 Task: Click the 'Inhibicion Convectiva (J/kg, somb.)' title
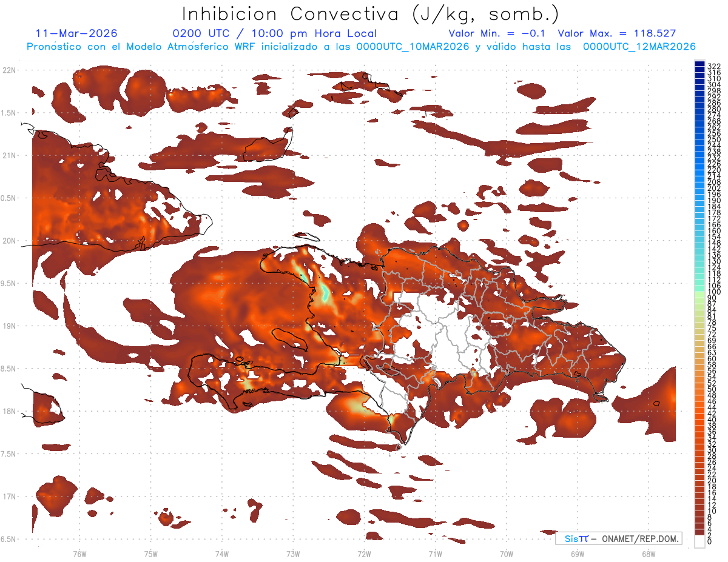coord(371,14)
